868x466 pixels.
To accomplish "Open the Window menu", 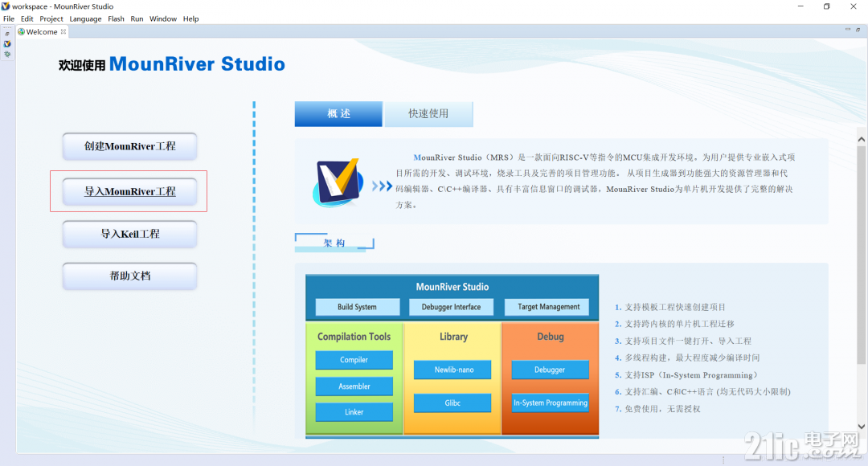I will pyautogui.click(x=163, y=18).
